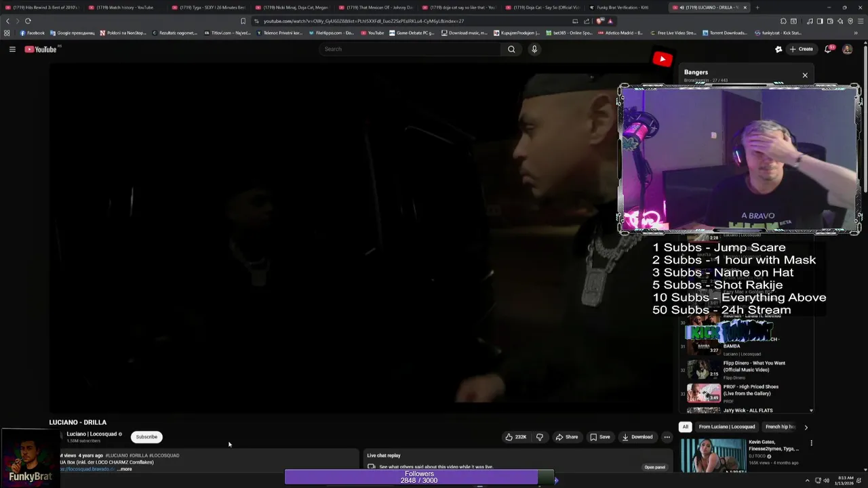Open more actions three-dot menu under video
868x488 pixels.
point(667,437)
